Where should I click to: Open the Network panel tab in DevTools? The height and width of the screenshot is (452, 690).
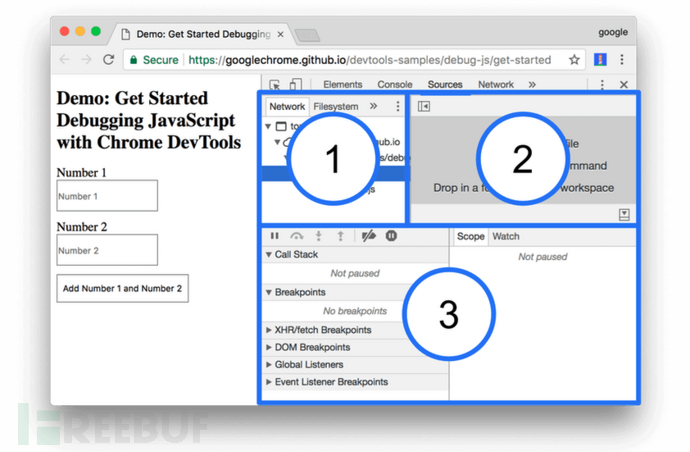[496, 85]
